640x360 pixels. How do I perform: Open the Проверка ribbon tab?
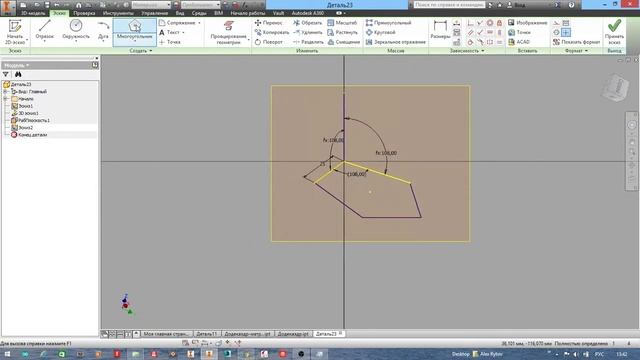84,13
